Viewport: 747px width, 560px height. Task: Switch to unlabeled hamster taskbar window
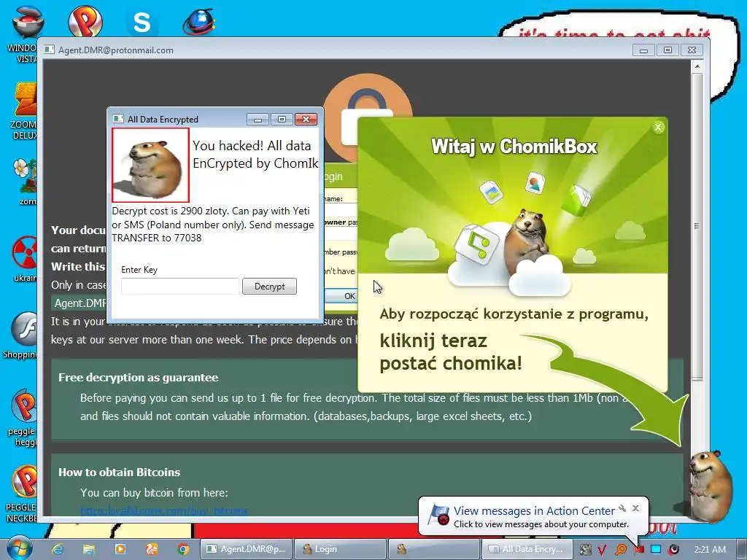(x=433, y=549)
